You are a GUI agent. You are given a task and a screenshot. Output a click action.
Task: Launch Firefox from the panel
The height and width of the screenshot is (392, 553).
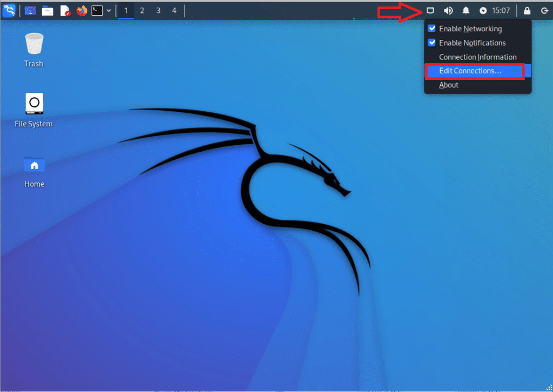[x=82, y=11]
